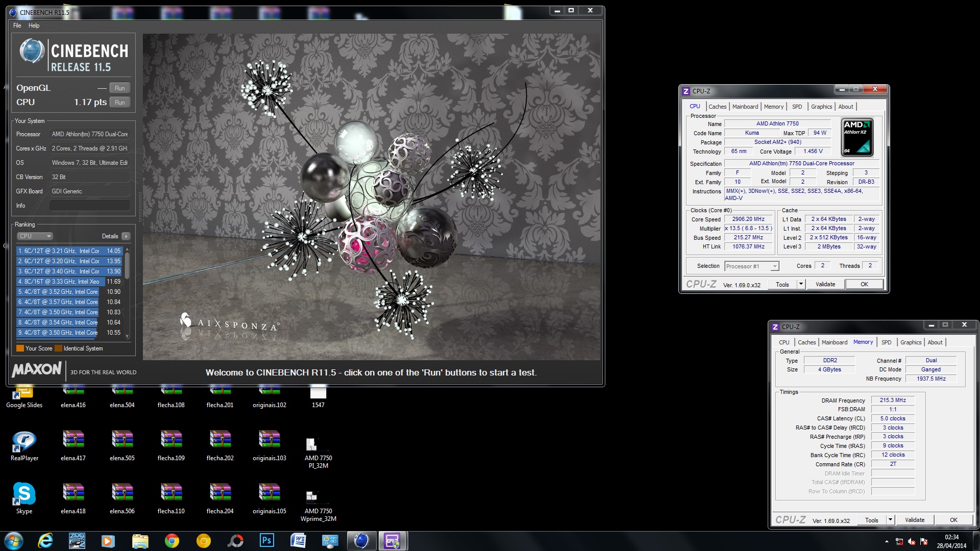Open the Processor #1 selection dropdown
Viewport: 980px width, 551px height.
(x=751, y=266)
